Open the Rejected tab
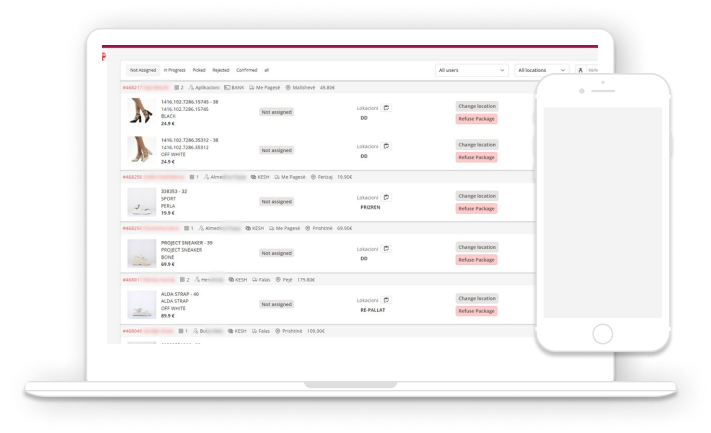Screen dimensions: 711x433 point(221,70)
